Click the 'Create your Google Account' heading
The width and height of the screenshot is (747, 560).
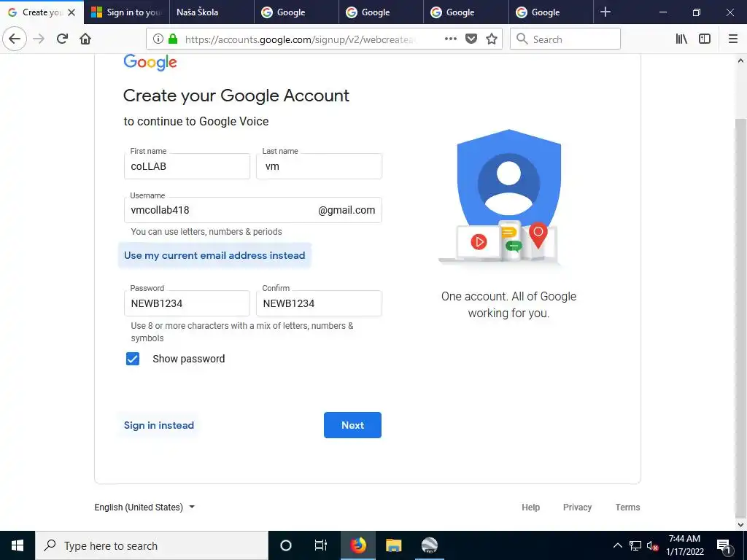click(x=236, y=96)
